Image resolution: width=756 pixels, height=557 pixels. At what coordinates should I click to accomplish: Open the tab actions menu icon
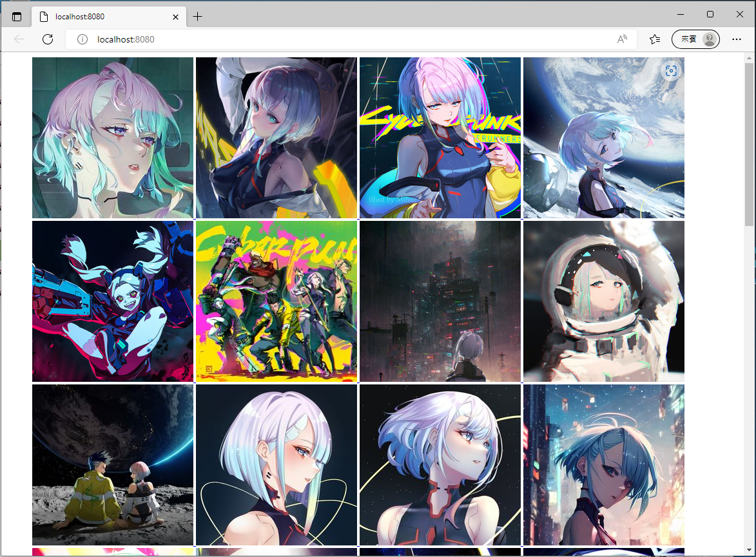[x=17, y=17]
